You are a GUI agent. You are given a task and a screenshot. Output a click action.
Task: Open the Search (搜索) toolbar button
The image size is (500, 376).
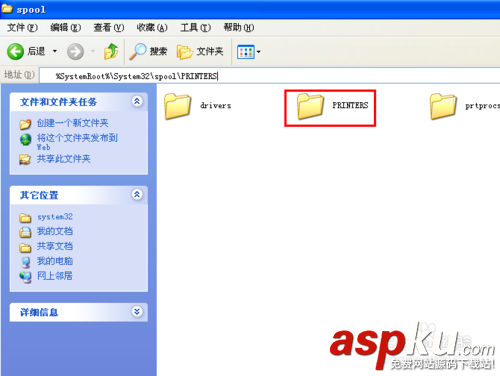point(148,51)
